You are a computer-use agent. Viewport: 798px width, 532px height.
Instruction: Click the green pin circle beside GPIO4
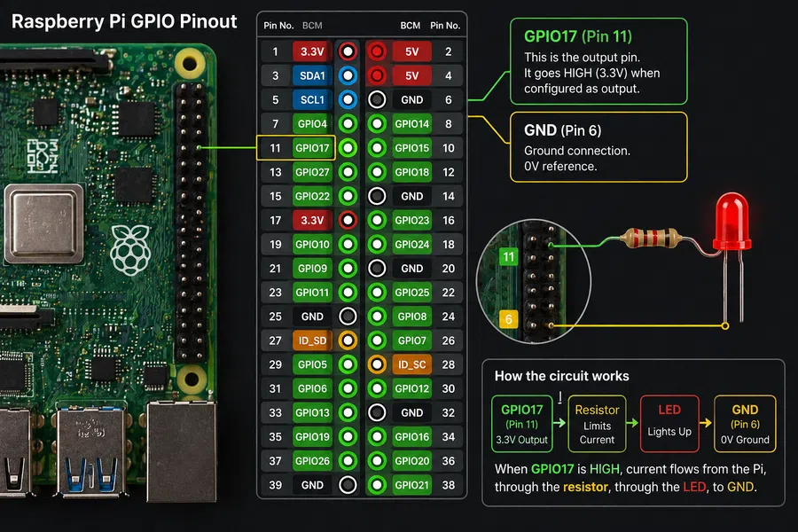(x=348, y=124)
